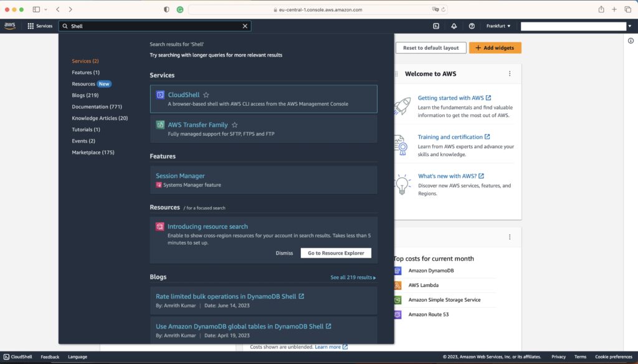This screenshot has width=638, height=364.
Task: Open a new Safari tab
Action: click(614, 9)
